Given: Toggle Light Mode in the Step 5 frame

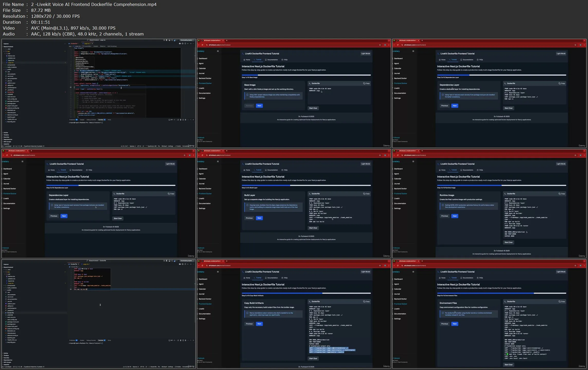Looking at the screenshot, I should coord(365,272).
